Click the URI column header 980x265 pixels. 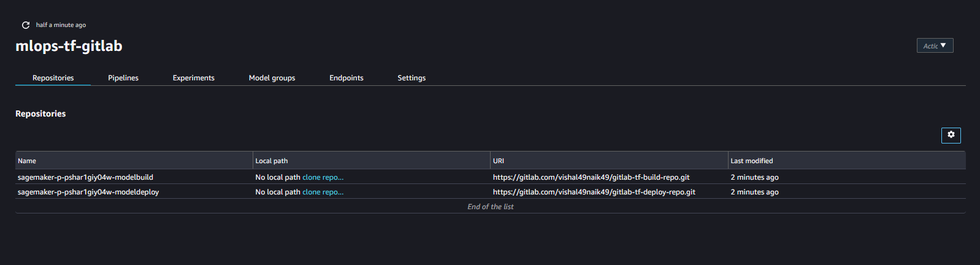coord(499,161)
